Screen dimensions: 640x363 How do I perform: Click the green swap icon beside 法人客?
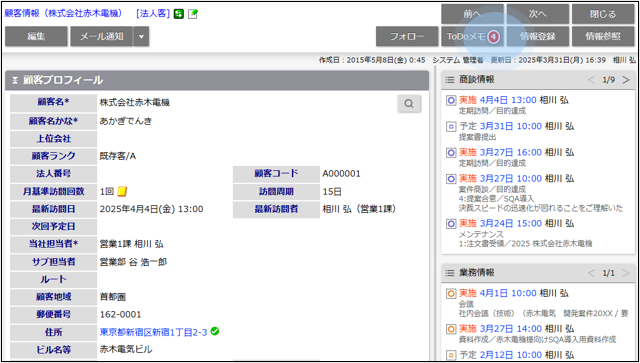coord(178,14)
